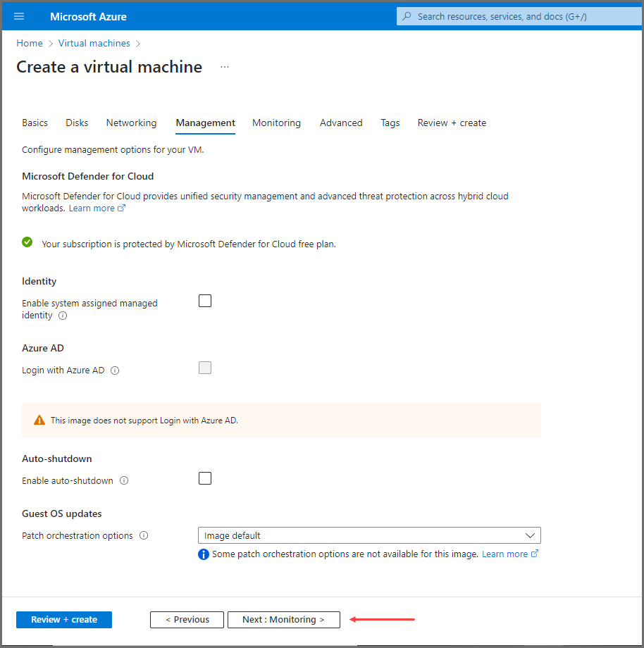This screenshot has width=644, height=648.
Task: Click info icon next to managed identity
Action: [63, 316]
